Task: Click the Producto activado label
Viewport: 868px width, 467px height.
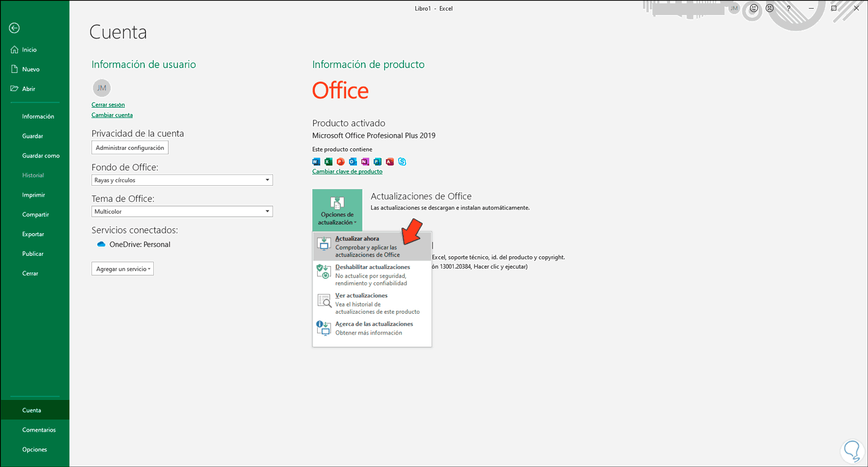Action: click(349, 123)
